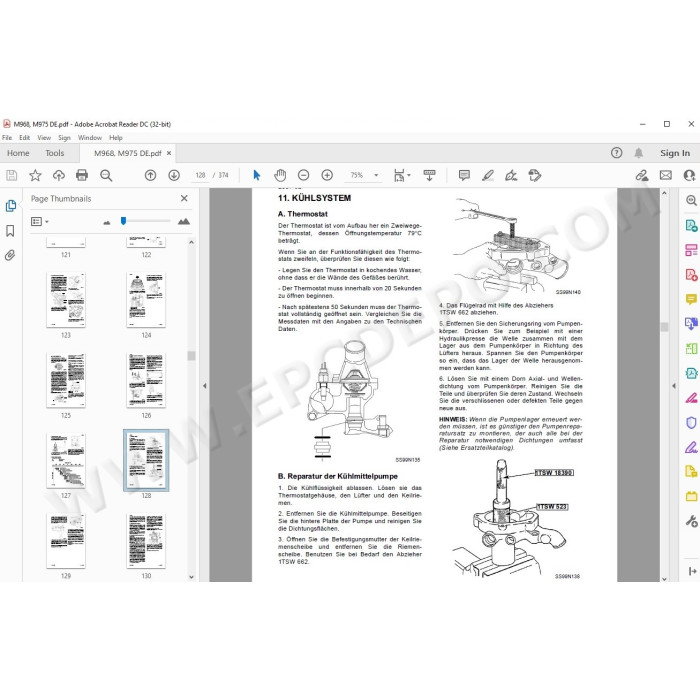The width and height of the screenshot is (700, 700).
Task: Toggle the Page Thumbnails panel icon
Action: pyautogui.click(x=11, y=205)
